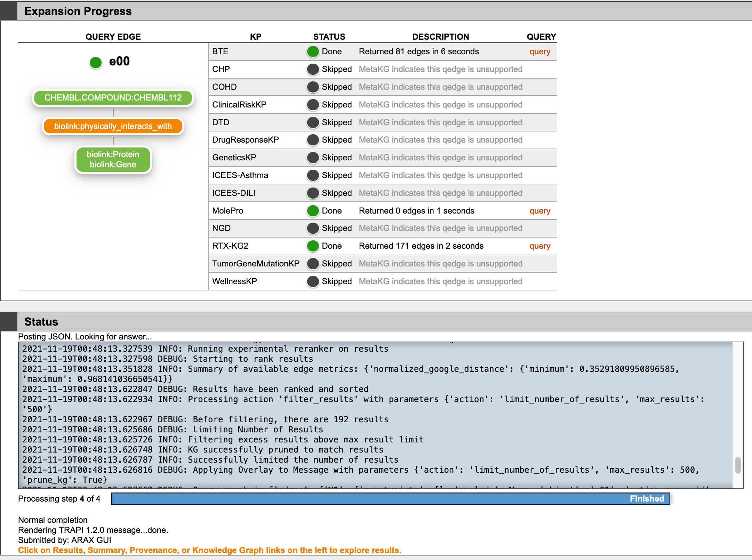This screenshot has width=752, height=560.
Task: Click the Finished progress bar
Action: tap(391, 499)
